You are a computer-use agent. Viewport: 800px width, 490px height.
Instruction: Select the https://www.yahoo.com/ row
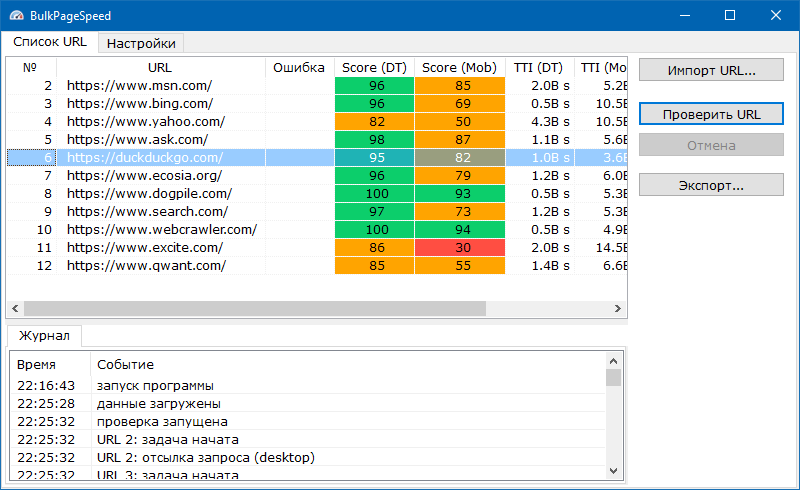click(x=317, y=121)
